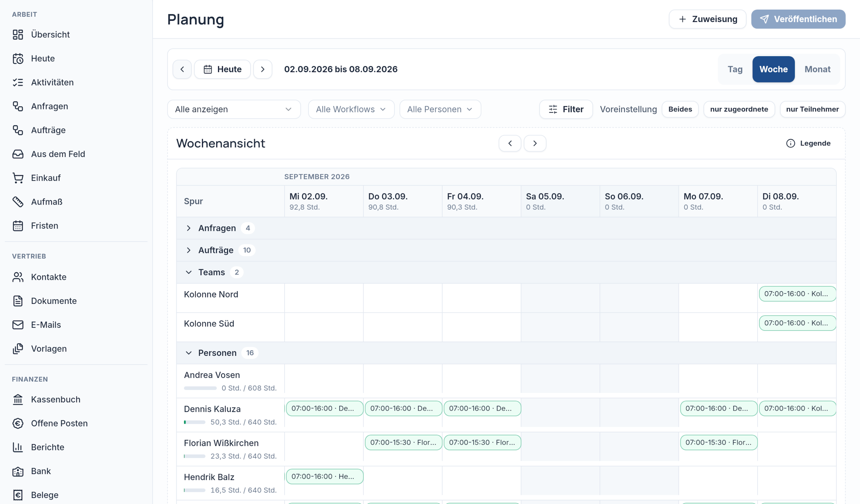
Task: Switch to Monat view
Action: coord(817,69)
